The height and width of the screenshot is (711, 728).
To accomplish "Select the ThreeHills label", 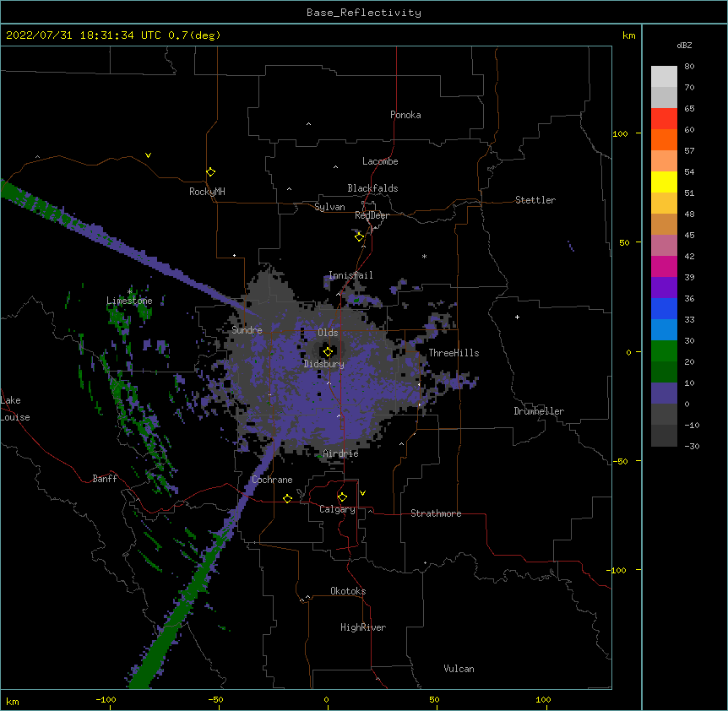I will pyautogui.click(x=454, y=353).
